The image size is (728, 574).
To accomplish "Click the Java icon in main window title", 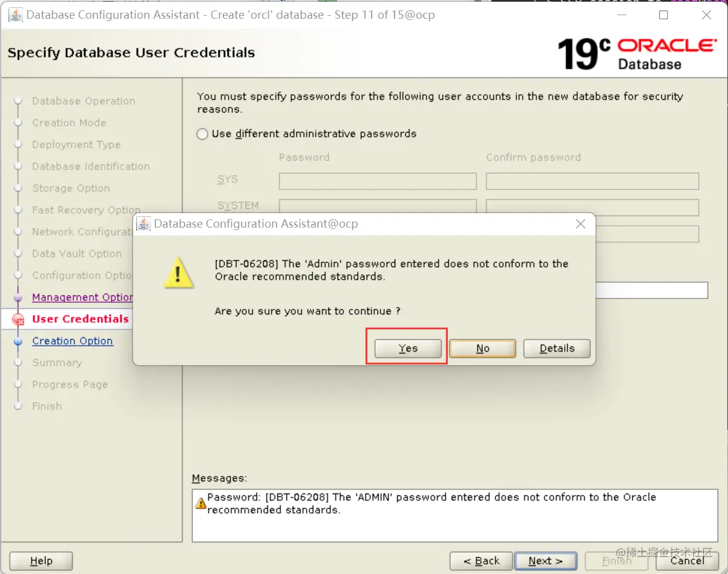I will (16, 15).
